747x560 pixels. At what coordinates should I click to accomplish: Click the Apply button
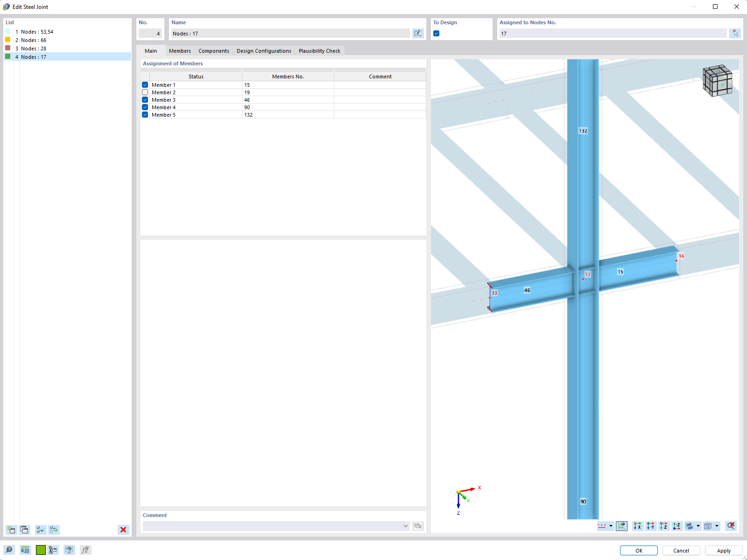point(724,551)
